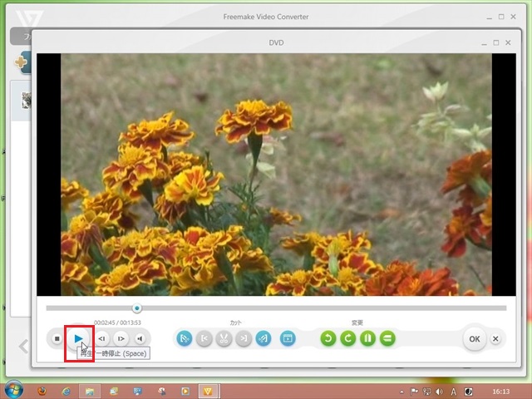Click the video seek slider handle
This screenshot has width=532, height=399.
coord(137,308)
